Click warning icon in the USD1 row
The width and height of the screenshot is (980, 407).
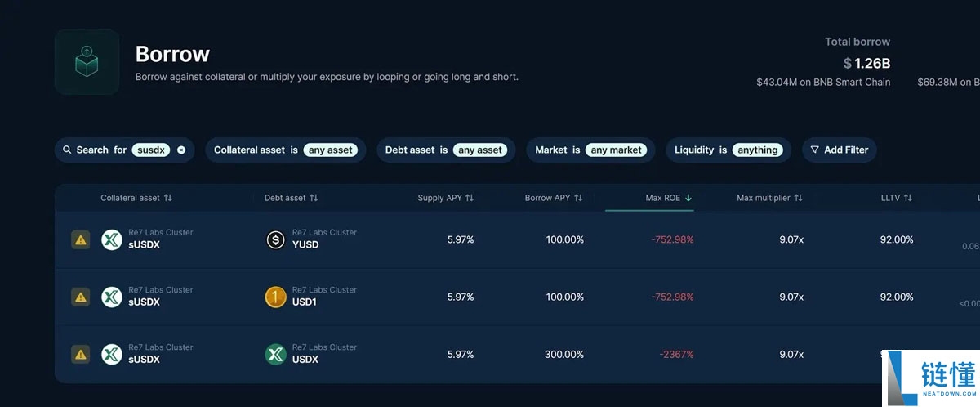point(81,297)
